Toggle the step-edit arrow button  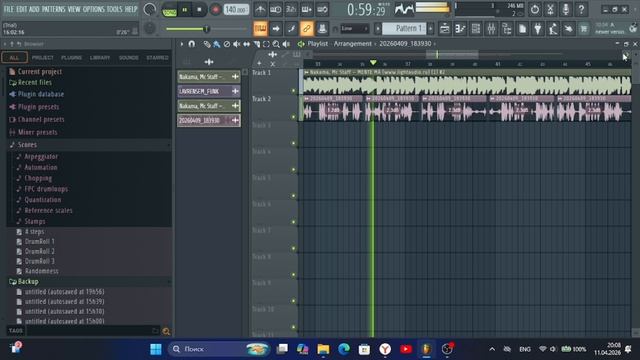coord(276,29)
